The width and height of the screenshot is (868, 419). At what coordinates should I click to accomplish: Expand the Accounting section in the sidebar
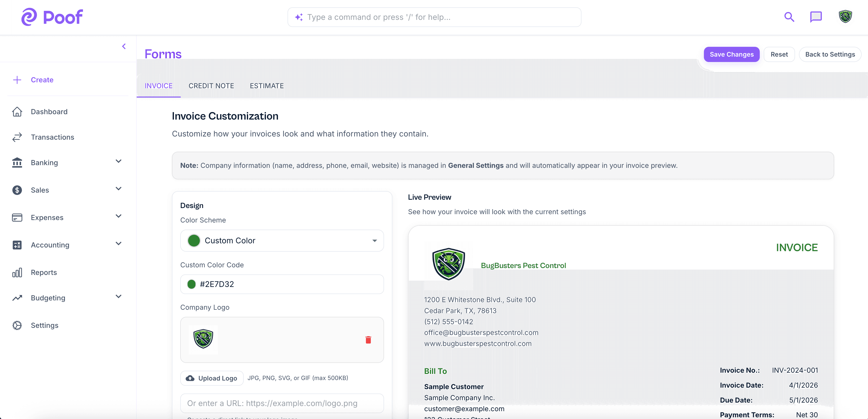[118, 243]
